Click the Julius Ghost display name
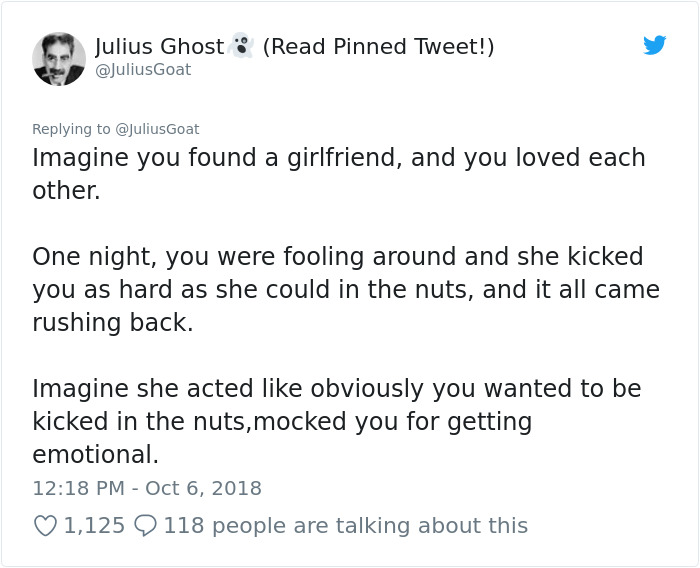Image resolution: width=700 pixels, height=568 pixels. (x=159, y=46)
